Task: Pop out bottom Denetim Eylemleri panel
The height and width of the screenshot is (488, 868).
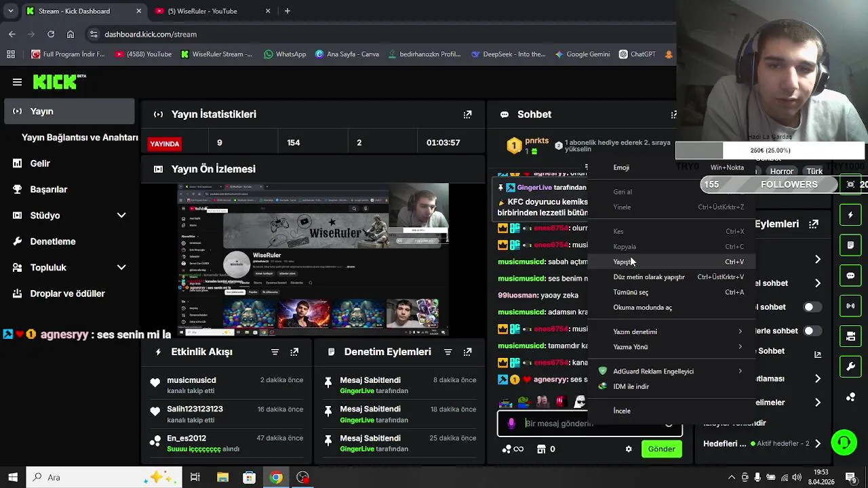Action: tap(467, 352)
